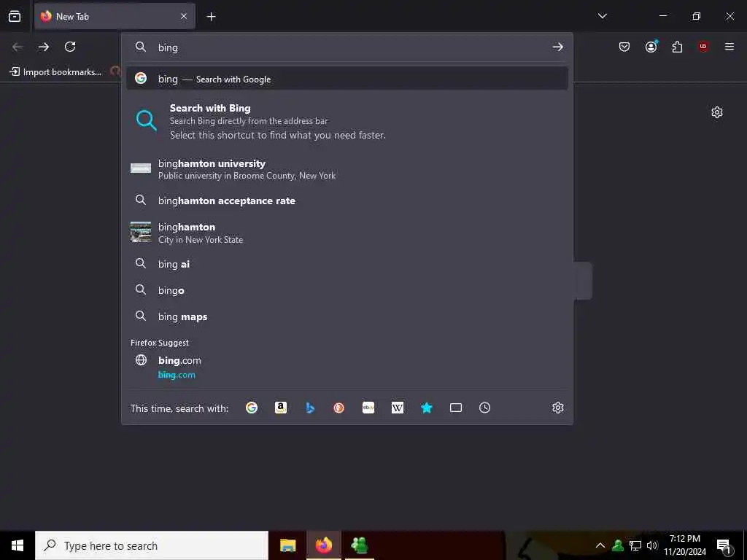747x560 pixels.
Task: Click Import bookmarks in bookmarks toolbar
Action: pos(55,72)
